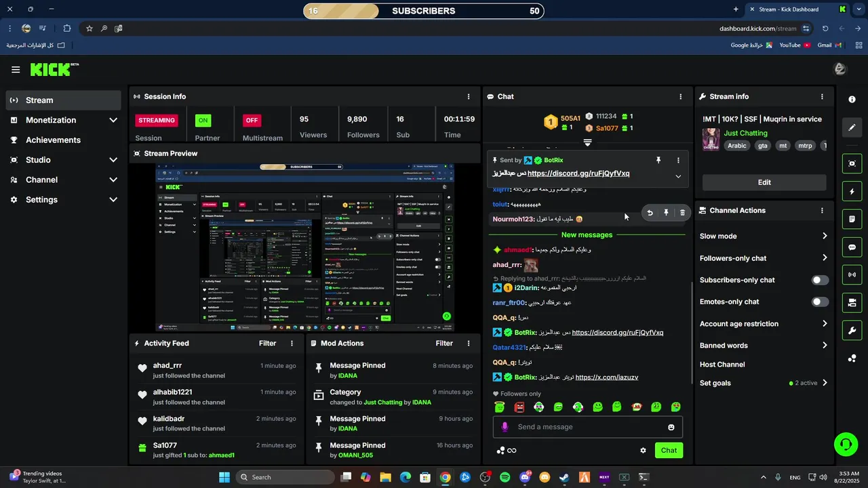868x488 pixels.
Task: Open Channel Actions three-dot menu
Action: pyautogui.click(x=823, y=211)
